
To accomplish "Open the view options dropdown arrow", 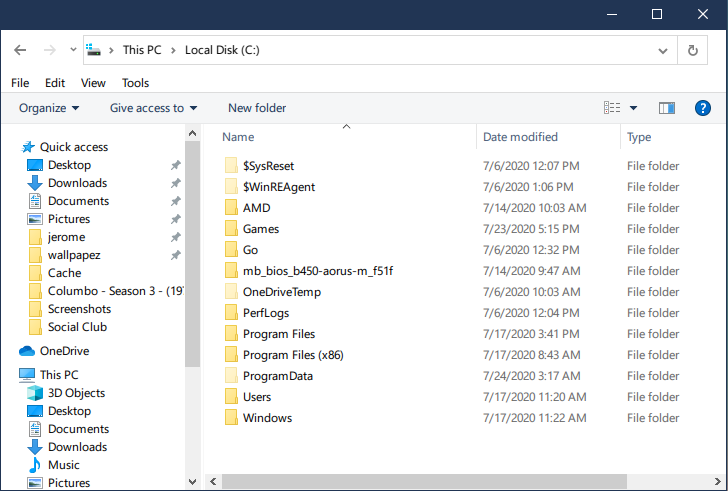I will (x=633, y=108).
